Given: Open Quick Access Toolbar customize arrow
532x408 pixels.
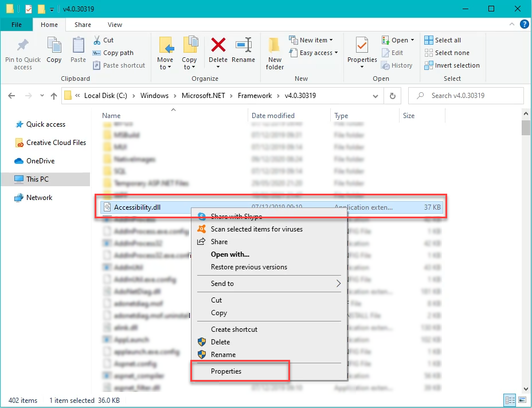Looking at the screenshot, I should 52,10.
